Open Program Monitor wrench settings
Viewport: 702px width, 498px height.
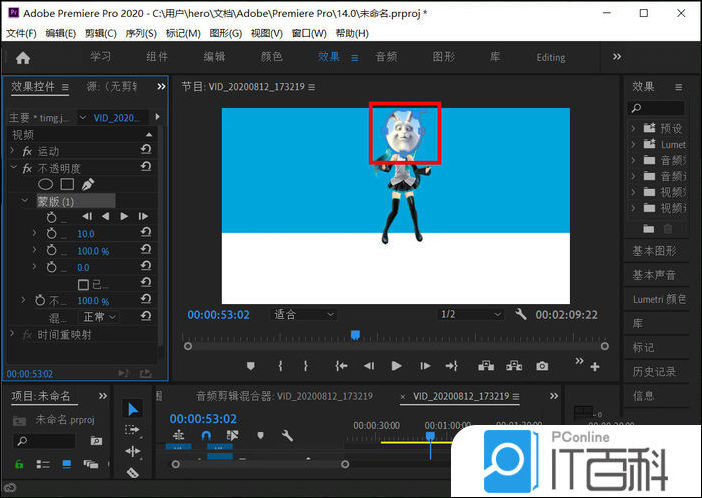coord(520,314)
